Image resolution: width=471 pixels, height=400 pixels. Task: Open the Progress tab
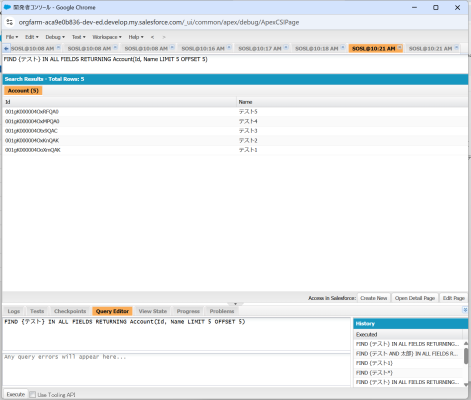pos(188,311)
